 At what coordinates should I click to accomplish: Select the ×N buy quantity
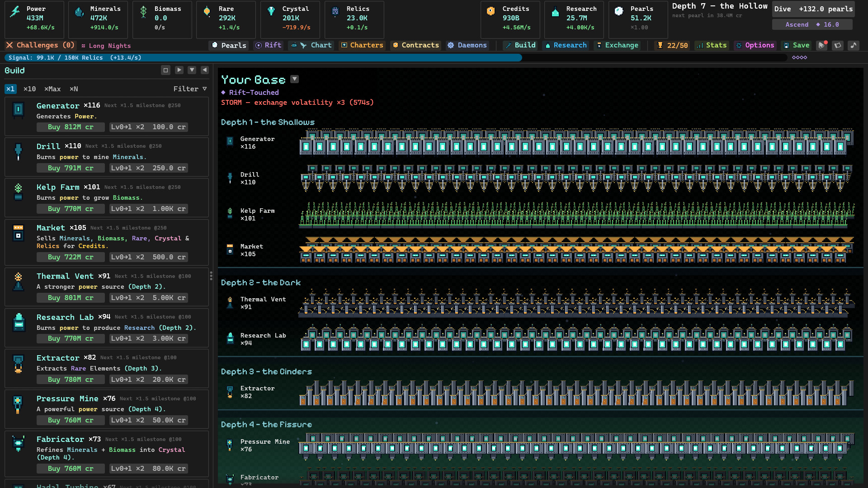point(74,89)
